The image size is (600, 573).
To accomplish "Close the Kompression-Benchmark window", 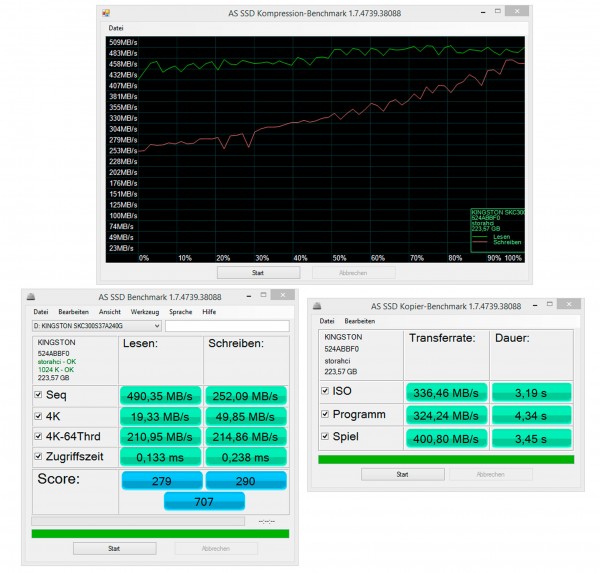I will click(x=517, y=11).
